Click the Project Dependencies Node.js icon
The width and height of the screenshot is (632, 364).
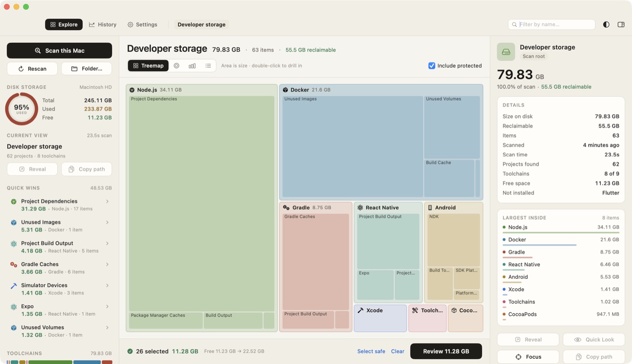14,202
